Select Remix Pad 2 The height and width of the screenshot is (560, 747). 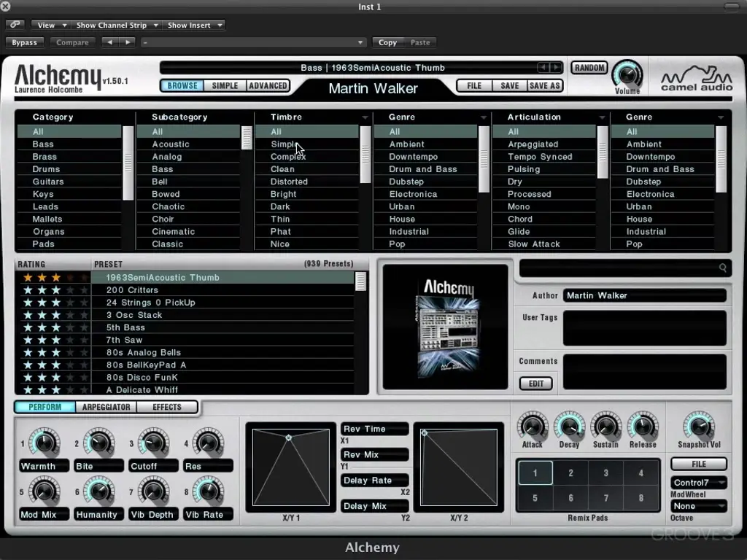click(x=570, y=472)
